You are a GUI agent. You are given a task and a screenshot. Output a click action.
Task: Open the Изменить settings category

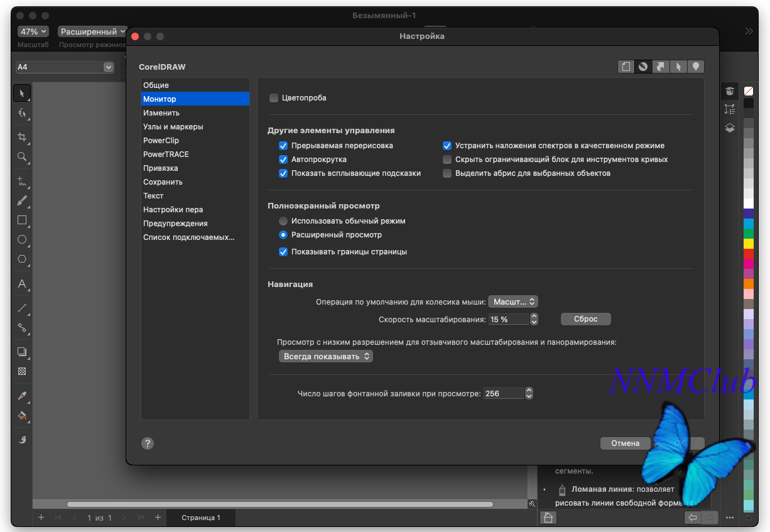195,113
